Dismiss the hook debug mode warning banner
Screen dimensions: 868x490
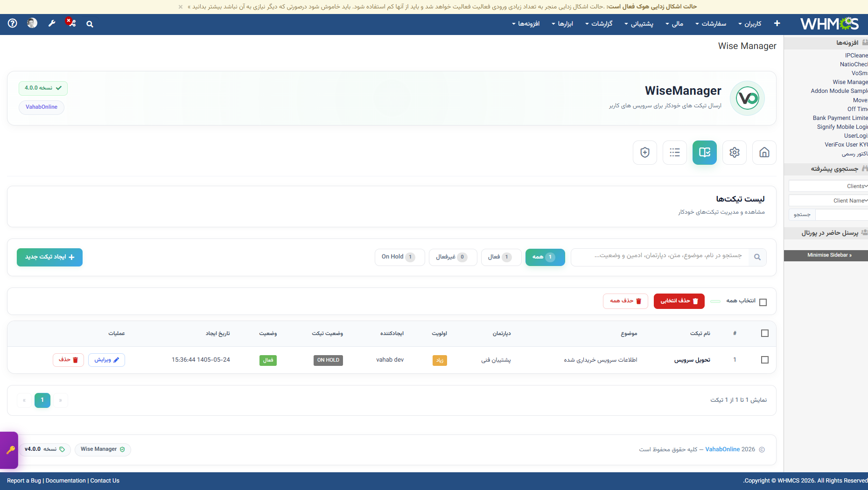[x=181, y=7]
